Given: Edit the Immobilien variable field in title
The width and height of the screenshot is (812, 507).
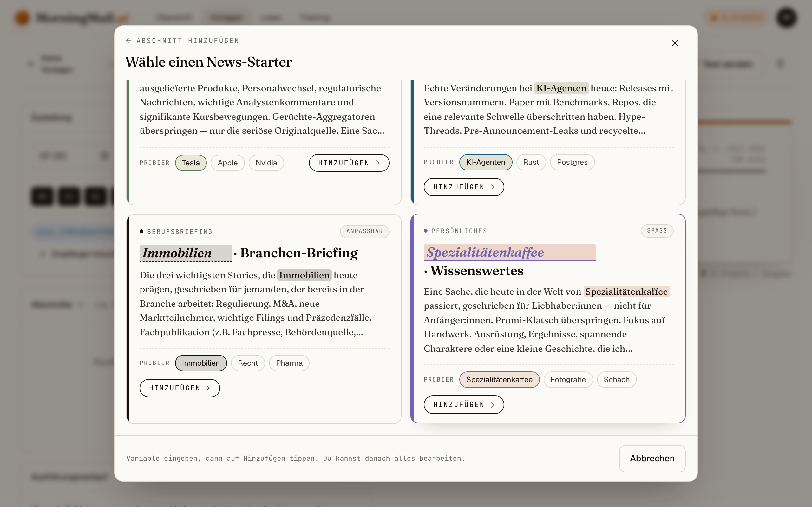Looking at the screenshot, I should click(x=186, y=253).
